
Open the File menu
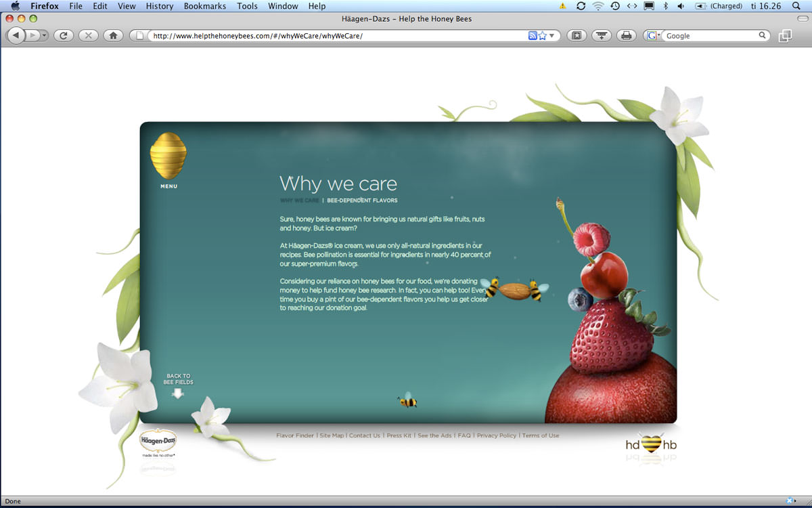coord(76,6)
